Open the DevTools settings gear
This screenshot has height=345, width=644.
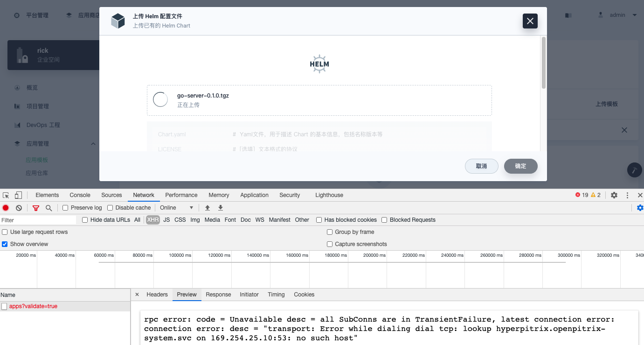(x=614, y=195)
